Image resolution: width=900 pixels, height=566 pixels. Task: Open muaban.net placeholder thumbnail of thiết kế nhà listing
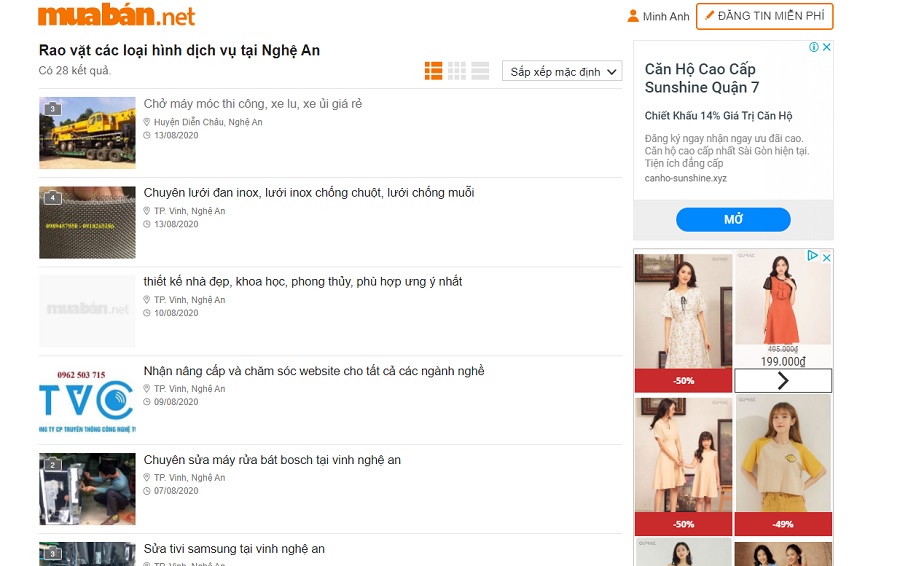pyautogui.click(x=87, y=311)
